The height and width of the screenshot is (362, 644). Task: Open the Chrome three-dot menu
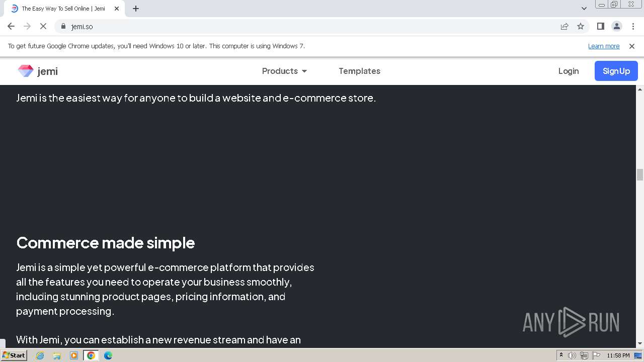(x=633, y=26)
